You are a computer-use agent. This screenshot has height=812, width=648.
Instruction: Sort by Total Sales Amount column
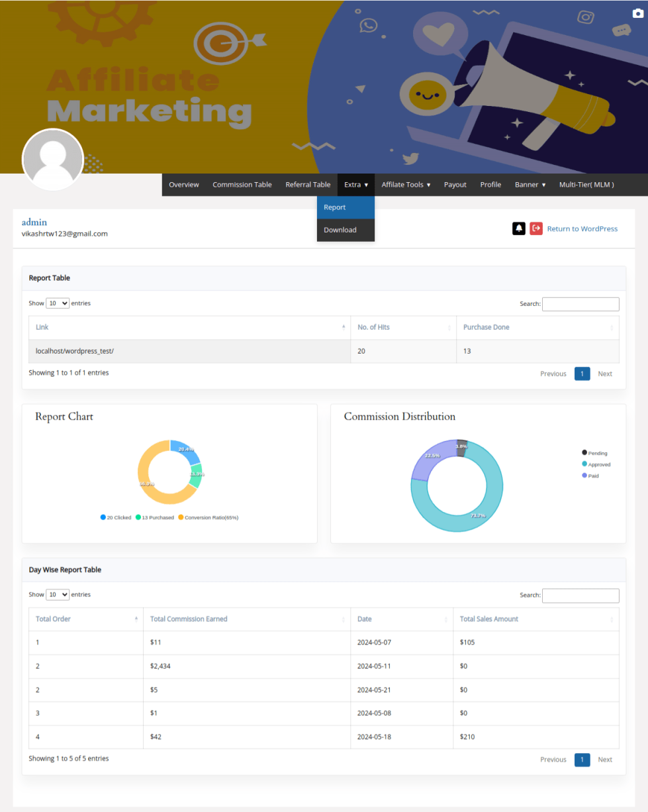536,619
